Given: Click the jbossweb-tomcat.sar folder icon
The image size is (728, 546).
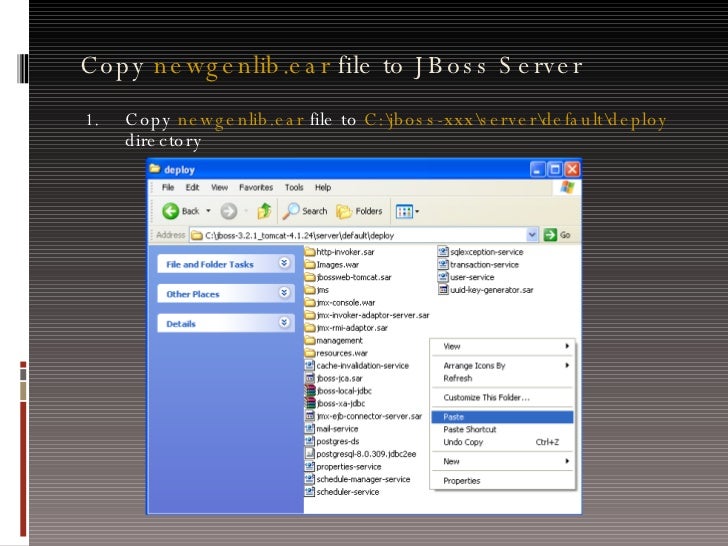Looking at the screenshot, I should click(x=310, y=277).
